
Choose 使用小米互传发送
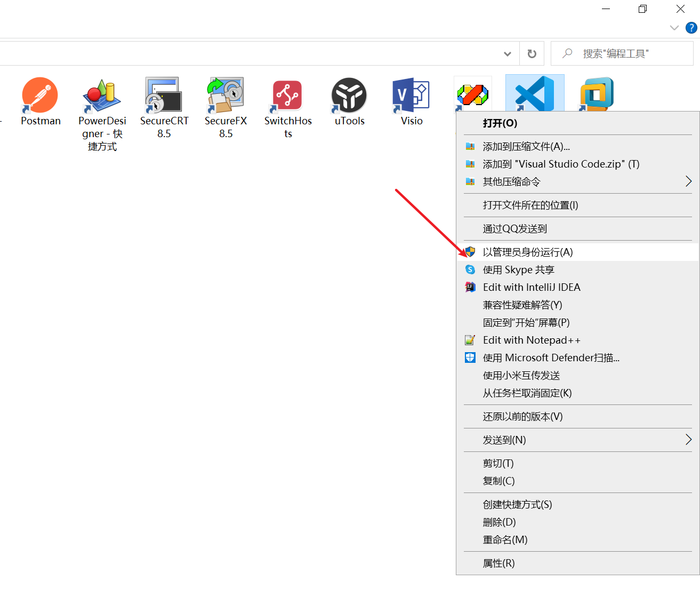(x=578, y=375)
